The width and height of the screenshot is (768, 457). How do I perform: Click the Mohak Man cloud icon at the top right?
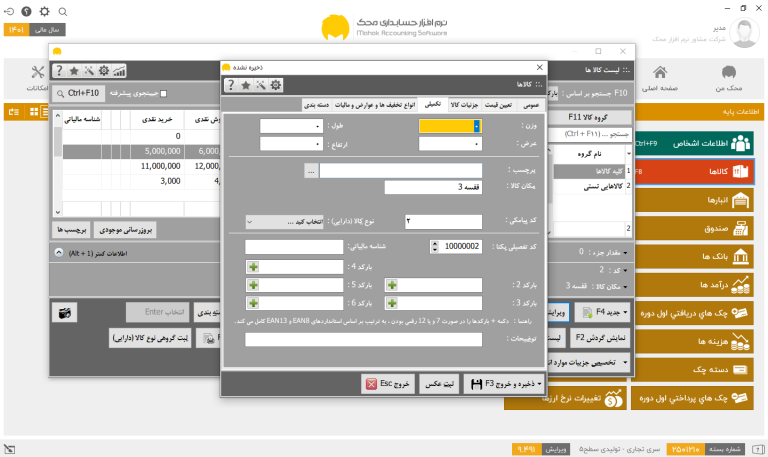point(729,72)
